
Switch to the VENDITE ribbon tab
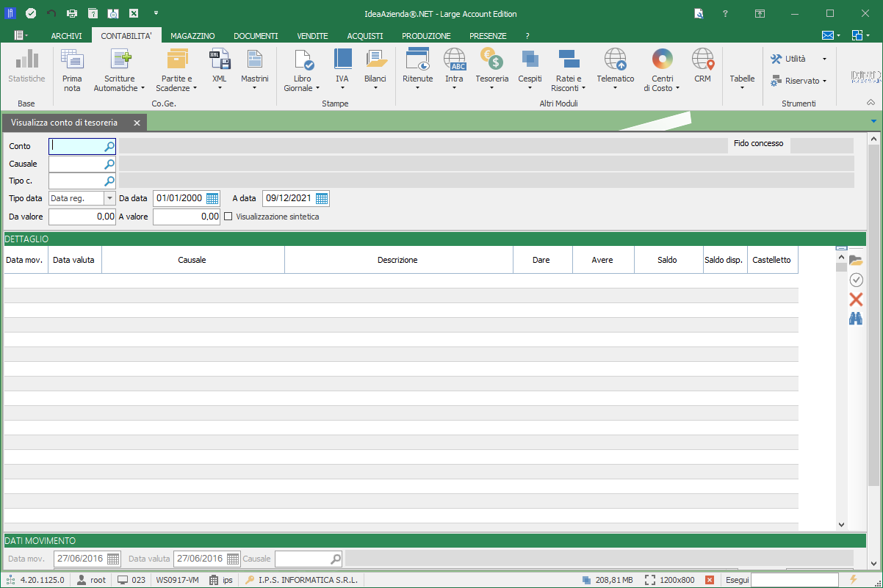click(x=312, y=35)
